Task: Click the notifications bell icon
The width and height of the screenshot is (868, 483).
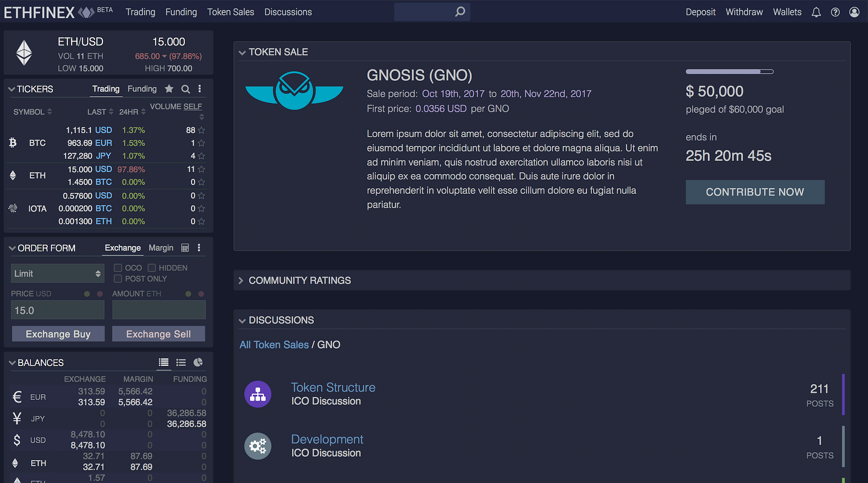Action: [816, 12]
